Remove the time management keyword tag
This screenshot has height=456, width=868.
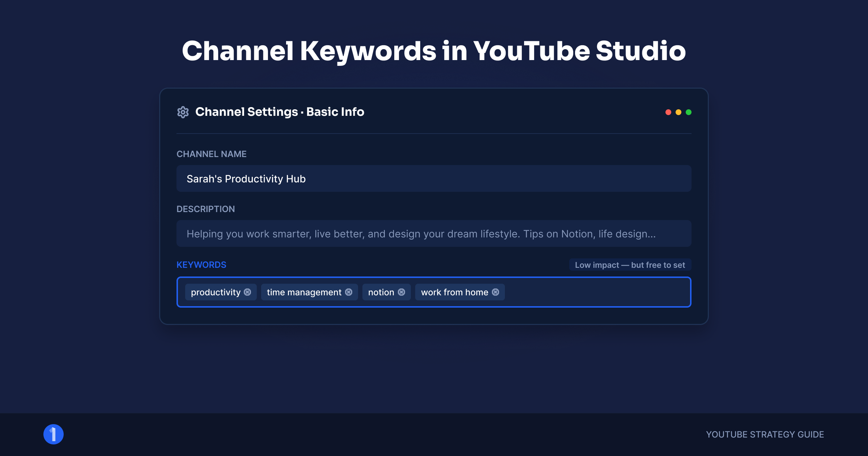click(349, 292)
